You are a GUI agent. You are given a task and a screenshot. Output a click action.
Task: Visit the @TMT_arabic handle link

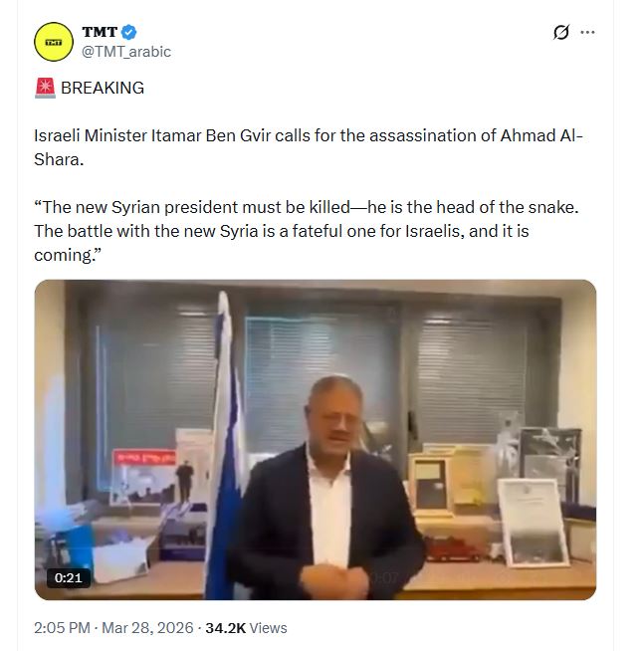[126, 52]
